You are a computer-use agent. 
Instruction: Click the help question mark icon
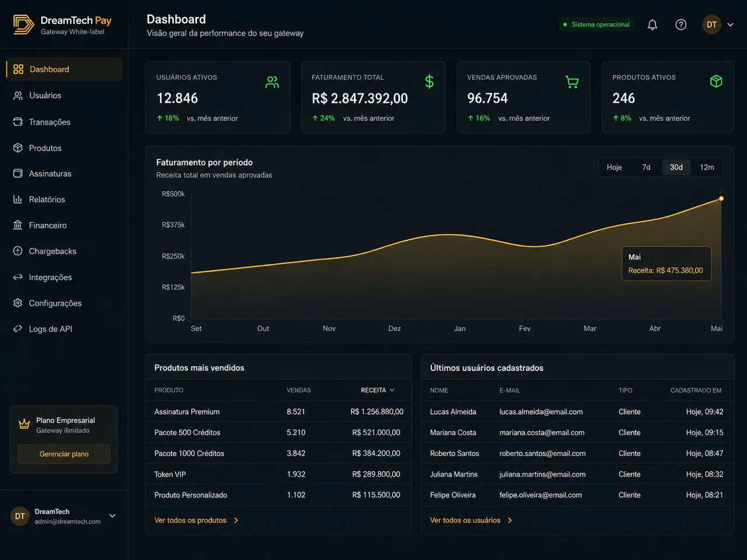point(680,24)
